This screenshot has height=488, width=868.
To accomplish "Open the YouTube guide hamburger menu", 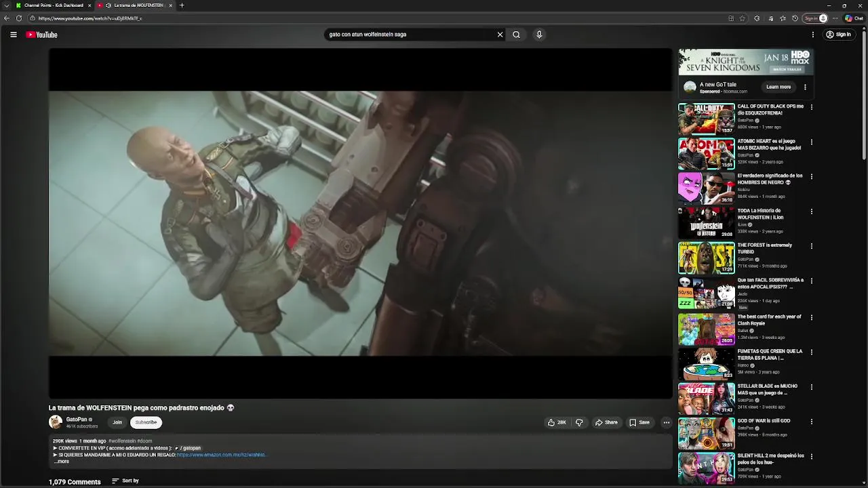I will 13,35.
